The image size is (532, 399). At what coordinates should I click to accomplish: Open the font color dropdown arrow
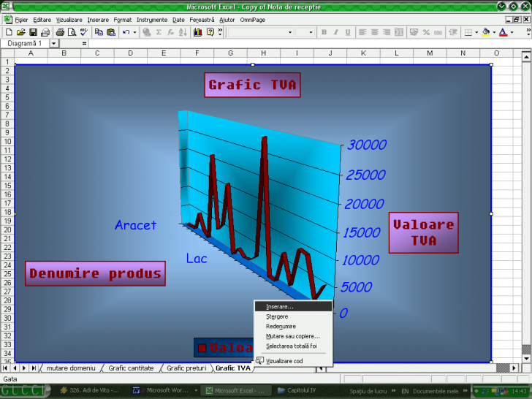[512, 32]
